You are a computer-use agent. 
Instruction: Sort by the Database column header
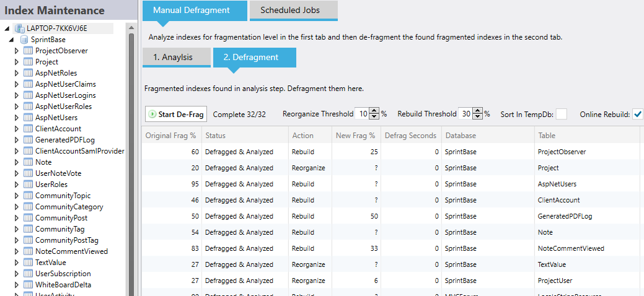point(488,136)
